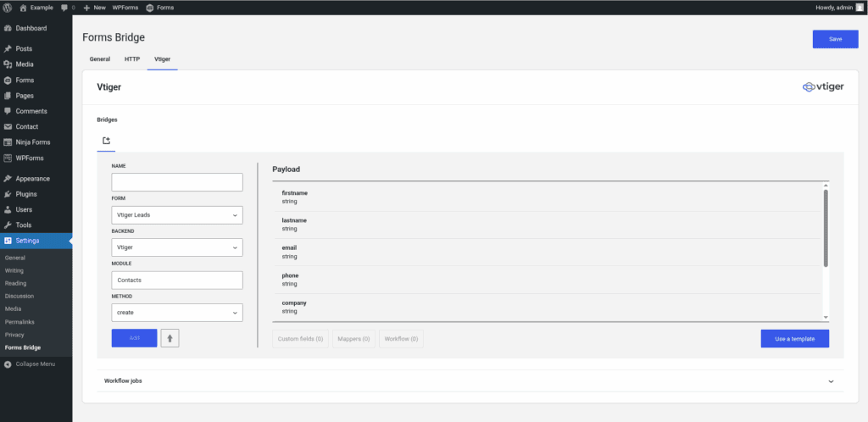Screen dimensions: 868x422
Task: Open the Method dropdown set to create
Action: 177,313
